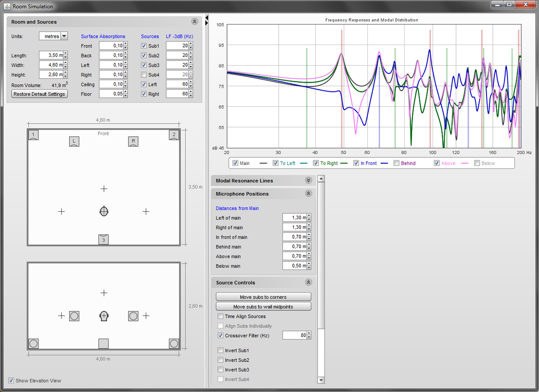Select the Sub1 subwoofer icon in floor plan
This screenshot has height=392, width=539.
pos(33,135)
